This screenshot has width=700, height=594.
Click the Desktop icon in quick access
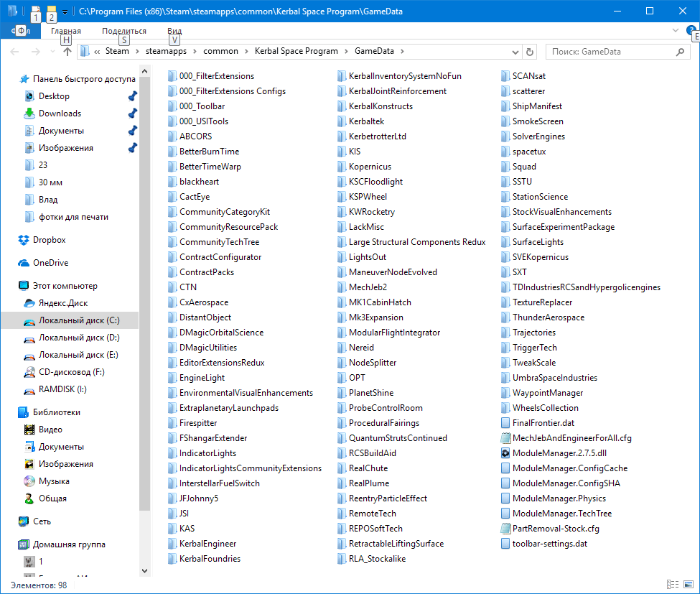click(x=29, y=96)
